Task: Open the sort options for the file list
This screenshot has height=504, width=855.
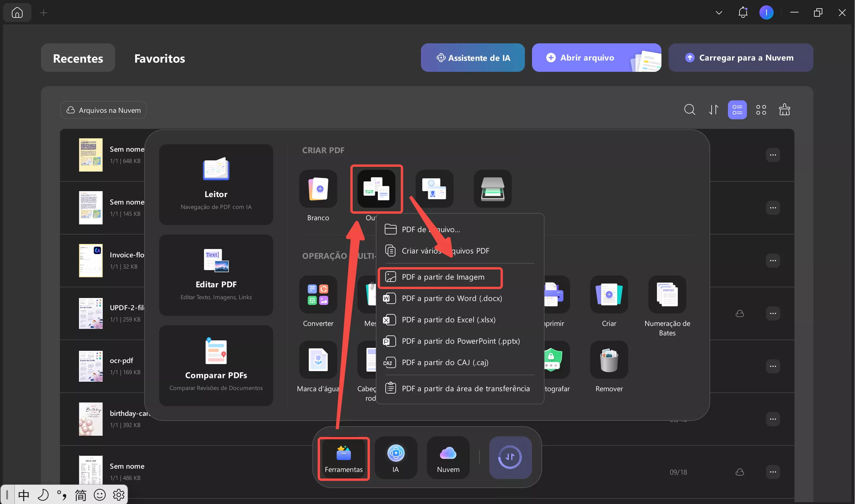Action: click(713, 109)
